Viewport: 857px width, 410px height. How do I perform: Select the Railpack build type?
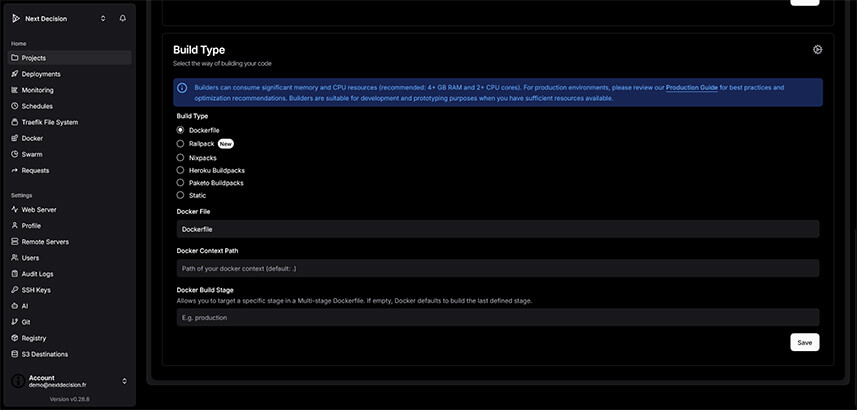[x=180, y=144]
